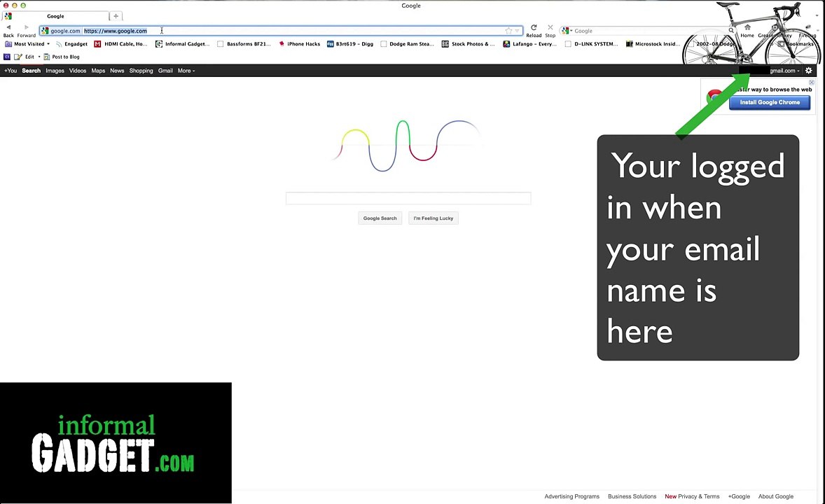825x504 pixels.
Task: Click the purple toolbar icon left of Edit
Action: click(x=8, y=57)
